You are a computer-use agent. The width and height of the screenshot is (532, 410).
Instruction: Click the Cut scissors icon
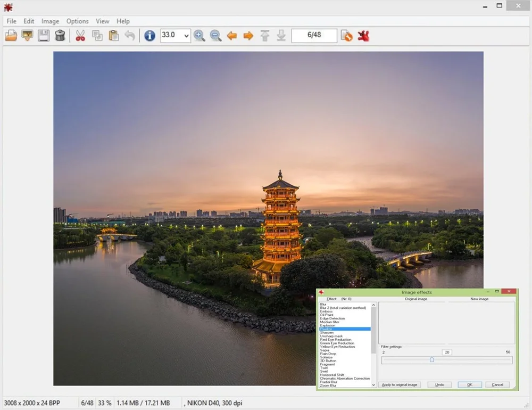point(80,36)
